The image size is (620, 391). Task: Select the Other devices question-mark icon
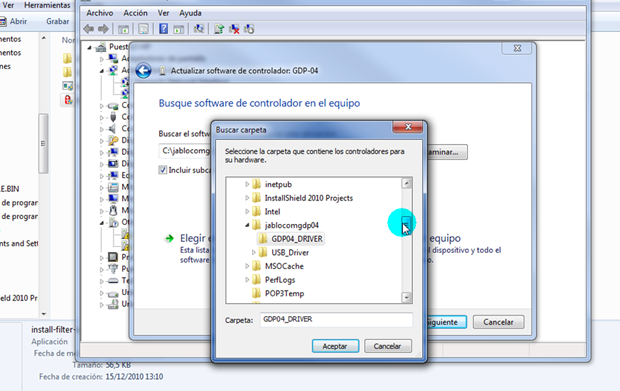(x=113, y=222)
